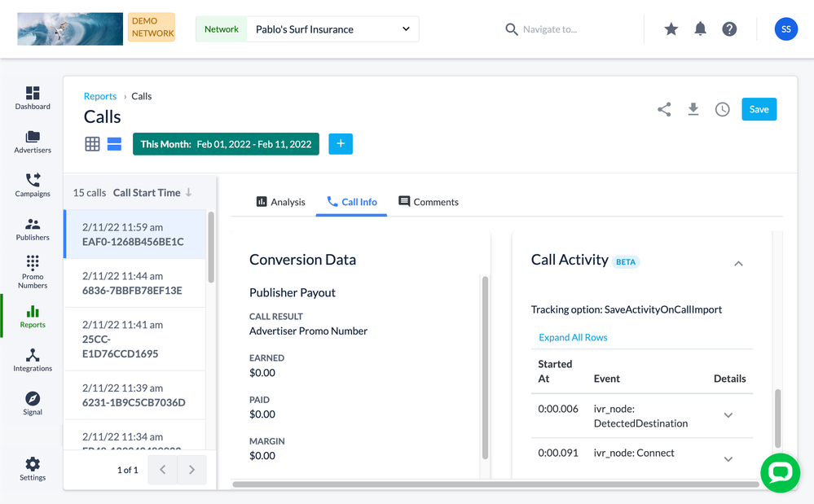Image resolution: width=814 pixels, height=504 pixels.
Task: Open Promo Numbers in the sidebar
Action: pyautogui.click(x=33, y=272)
